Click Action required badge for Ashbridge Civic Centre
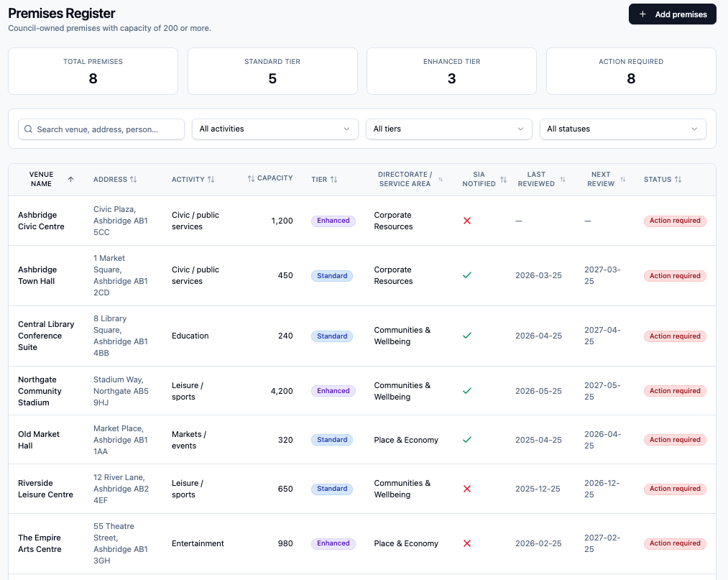Image resolution: width=728 pixels, height=580 pixels. 675,221
